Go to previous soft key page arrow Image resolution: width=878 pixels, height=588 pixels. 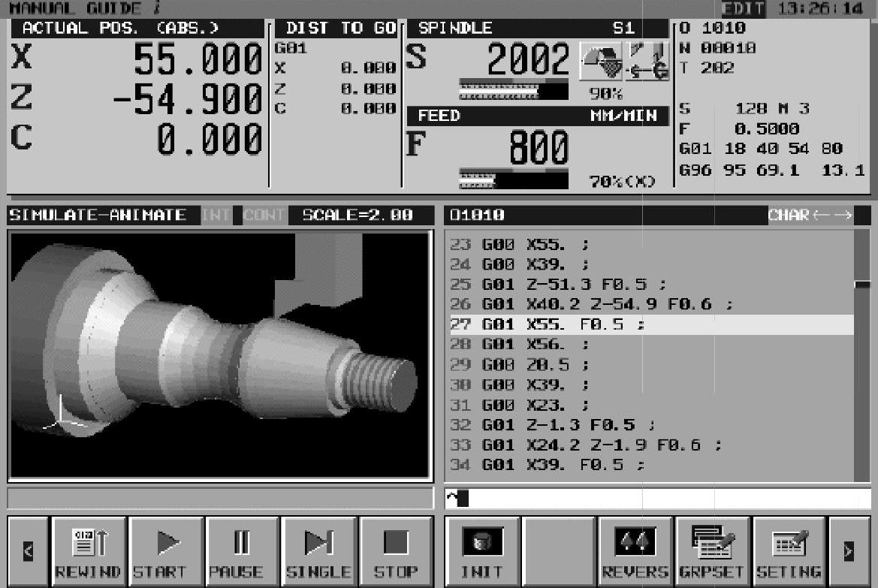click(x=28, y=552)
